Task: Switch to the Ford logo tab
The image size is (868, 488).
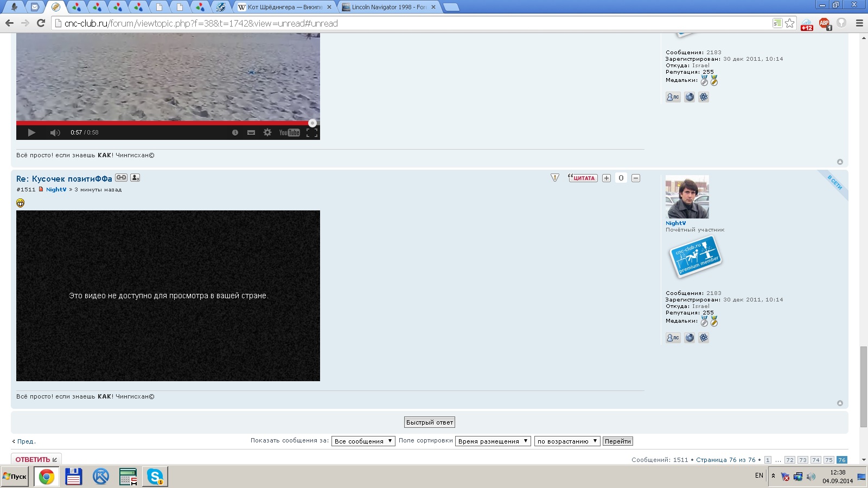Action: (220, 7)
